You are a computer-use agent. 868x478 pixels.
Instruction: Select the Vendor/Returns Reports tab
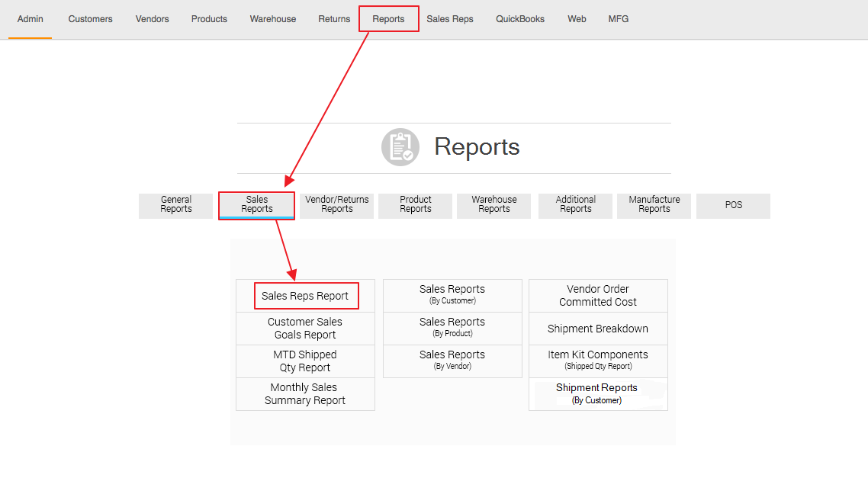click(x=336, y=205)
